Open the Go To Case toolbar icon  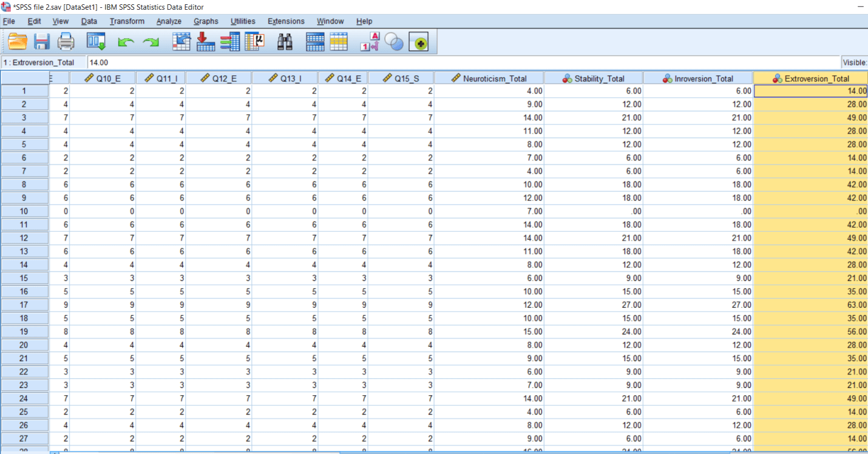pos(181,41)
